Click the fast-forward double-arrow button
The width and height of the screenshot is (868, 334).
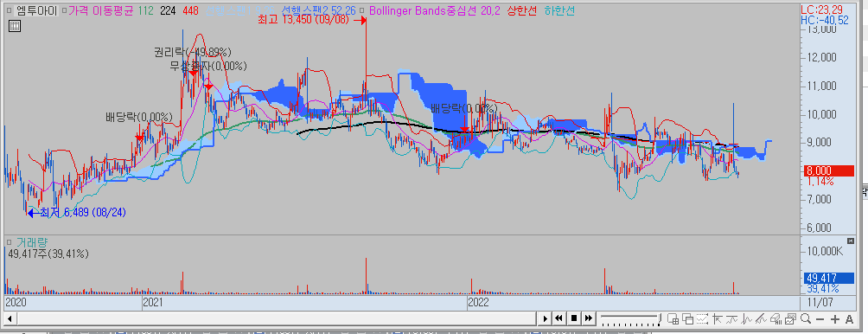pos(589,318)
